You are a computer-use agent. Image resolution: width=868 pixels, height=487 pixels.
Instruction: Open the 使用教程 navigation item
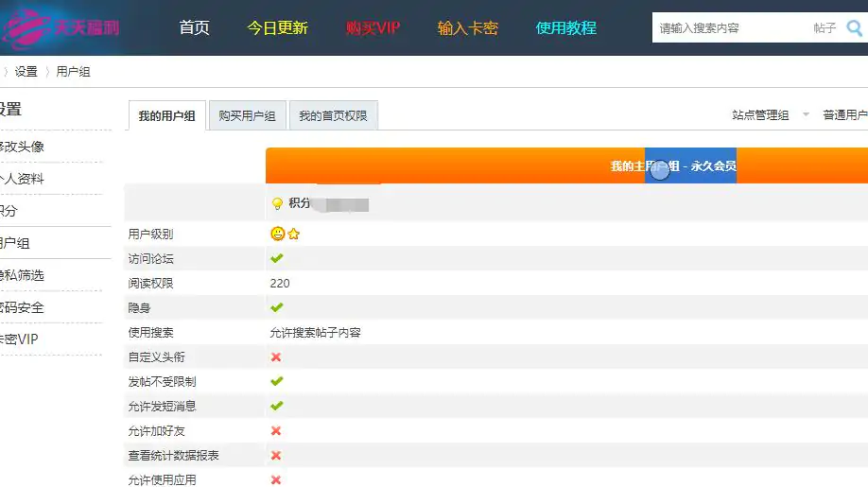[565, 27]
